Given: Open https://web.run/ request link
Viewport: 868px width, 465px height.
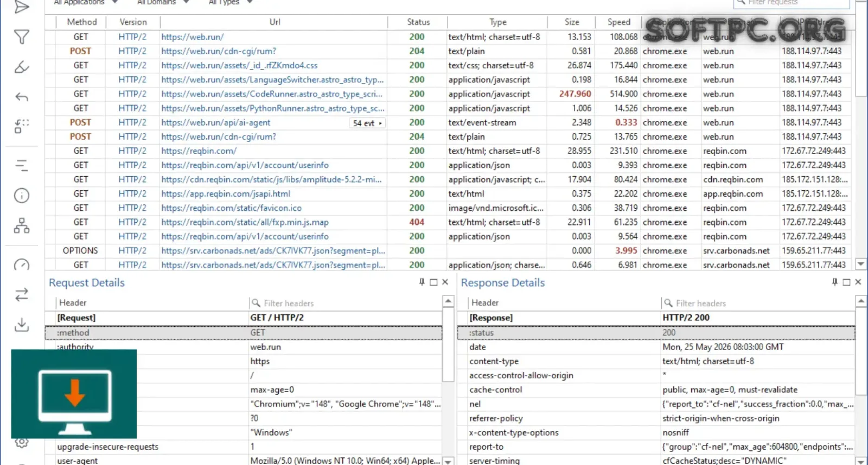Looking at the screenshot, I should click(192, 37).
